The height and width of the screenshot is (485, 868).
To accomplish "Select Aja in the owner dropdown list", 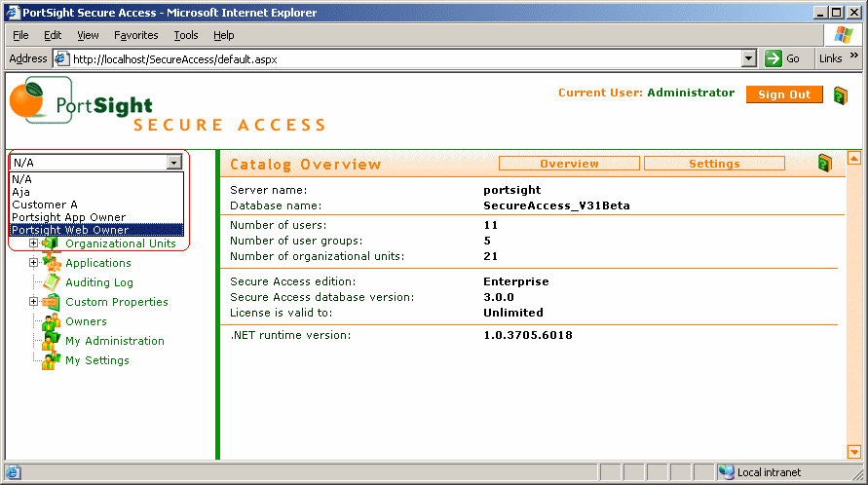I will pos(96,192).
